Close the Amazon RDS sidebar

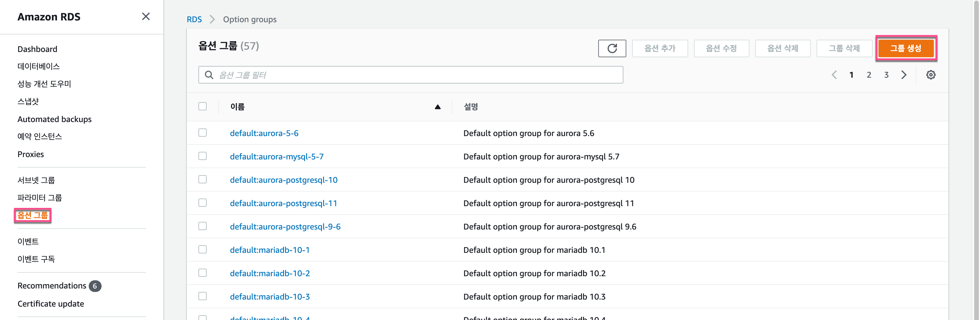click(146, 16)
